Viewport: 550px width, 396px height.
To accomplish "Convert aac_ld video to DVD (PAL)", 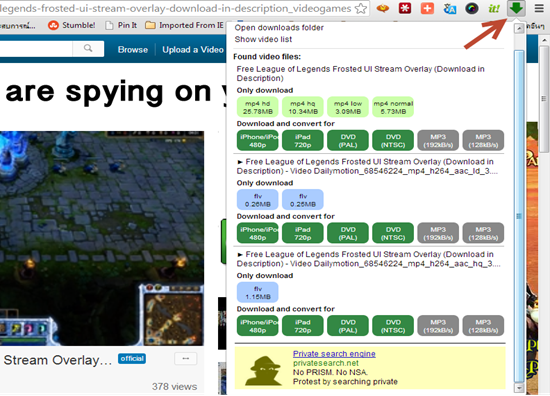I will tap(348, 233).
